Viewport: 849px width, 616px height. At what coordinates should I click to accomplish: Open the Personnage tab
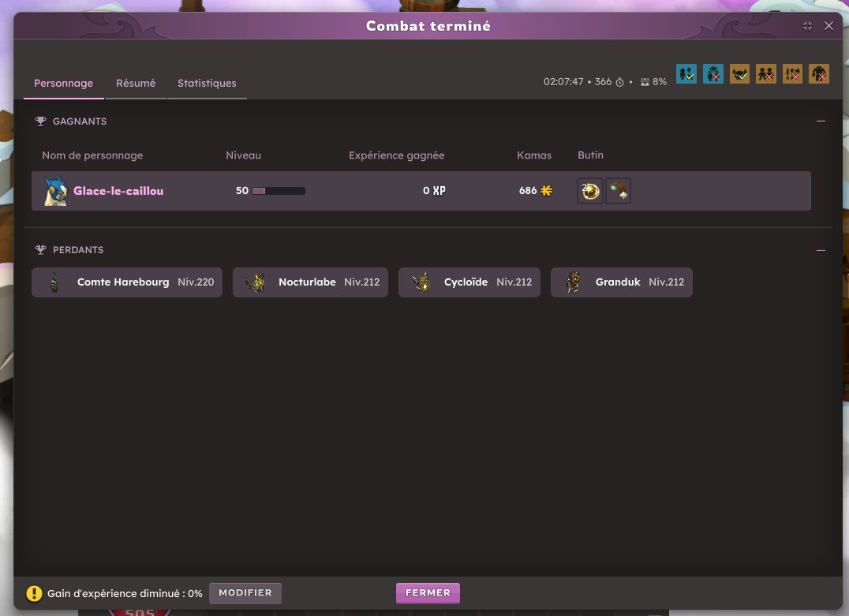click(x=63, y=83)
